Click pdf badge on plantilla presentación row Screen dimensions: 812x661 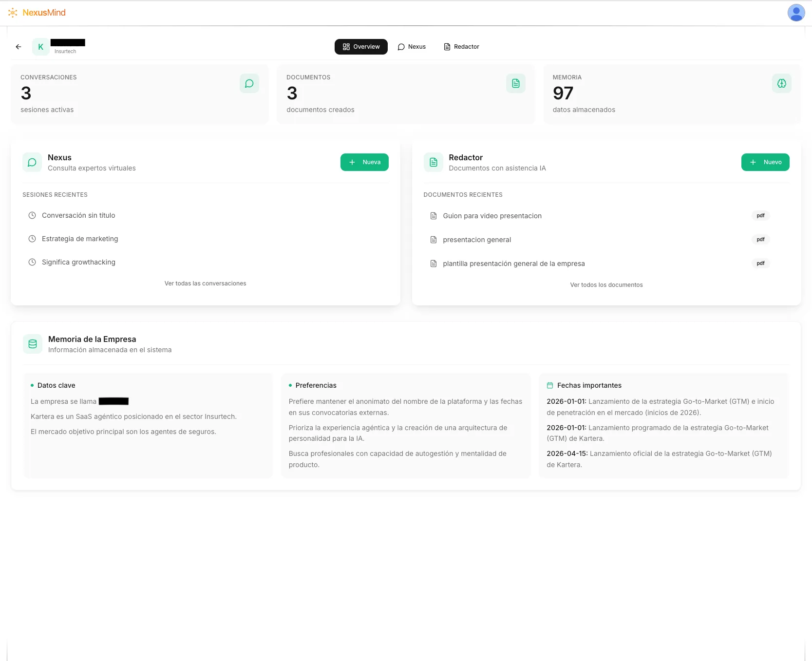[x=760, y=263]
